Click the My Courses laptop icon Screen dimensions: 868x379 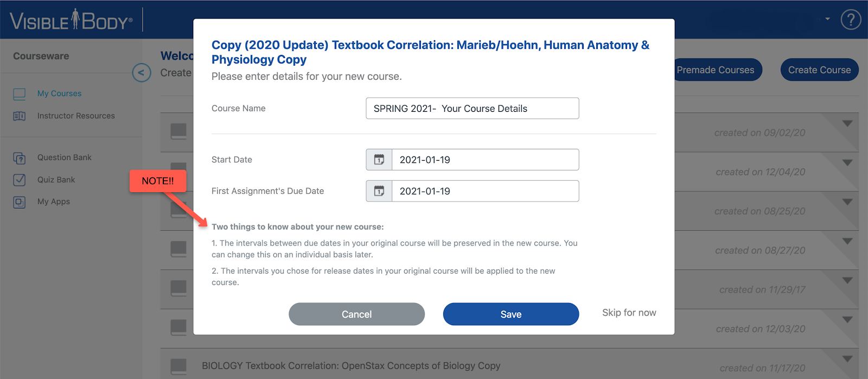[20, 94]
